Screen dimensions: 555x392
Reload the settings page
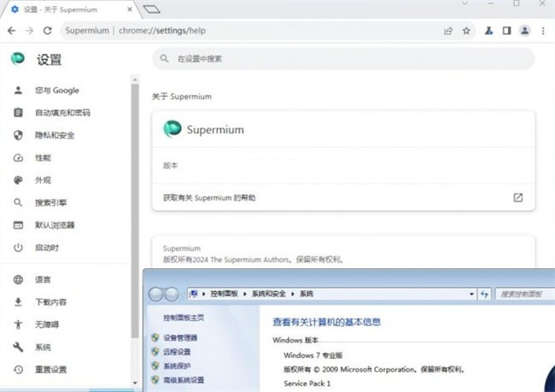pos(47,31)
